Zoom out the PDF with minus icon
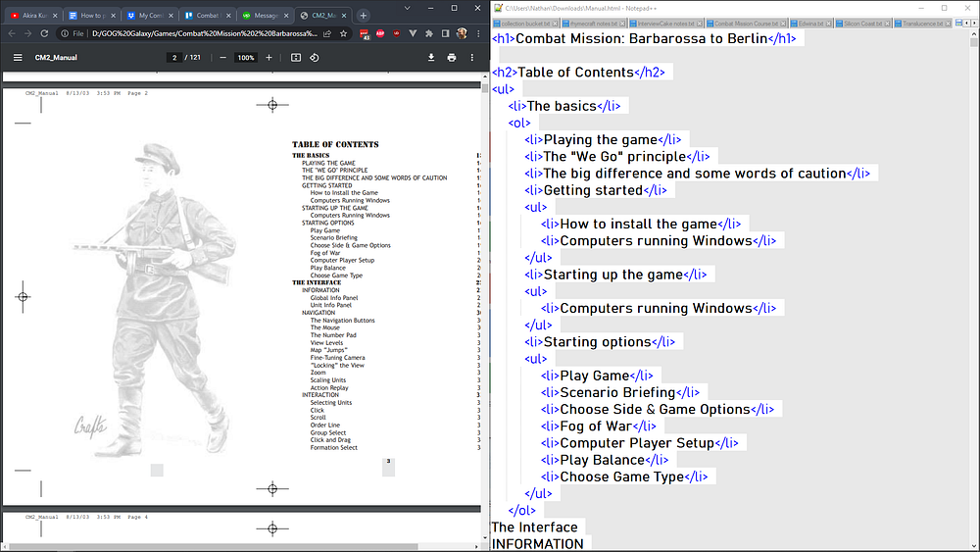 223,58
